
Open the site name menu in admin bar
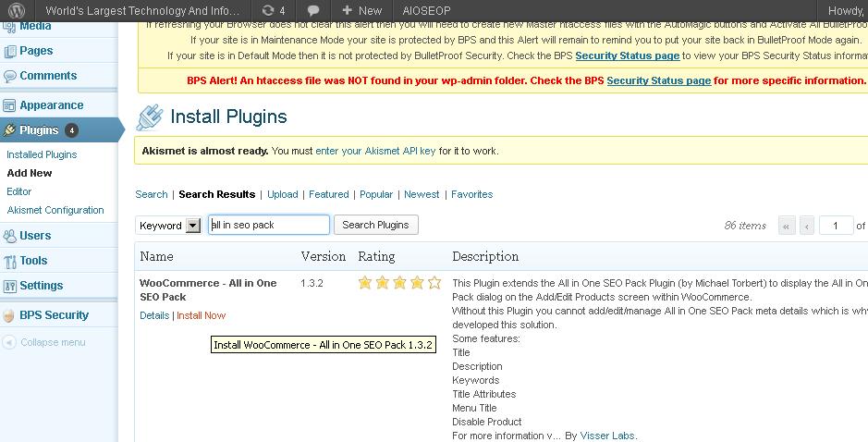point(142,10)
